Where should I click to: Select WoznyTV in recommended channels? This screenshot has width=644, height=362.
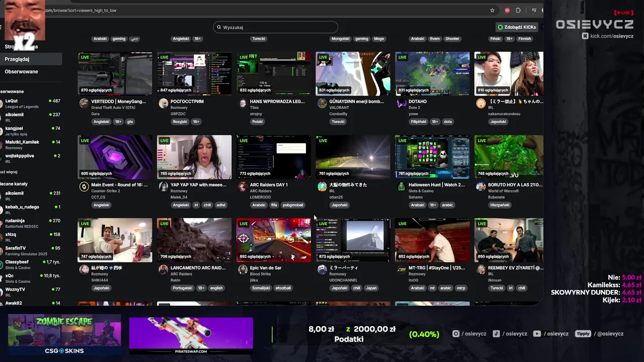pyautogui.click(x=30, y=292)
